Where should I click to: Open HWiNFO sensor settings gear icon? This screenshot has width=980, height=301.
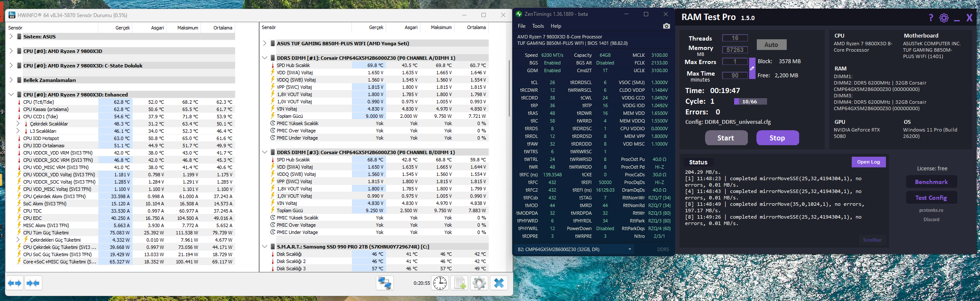point(479,283)
